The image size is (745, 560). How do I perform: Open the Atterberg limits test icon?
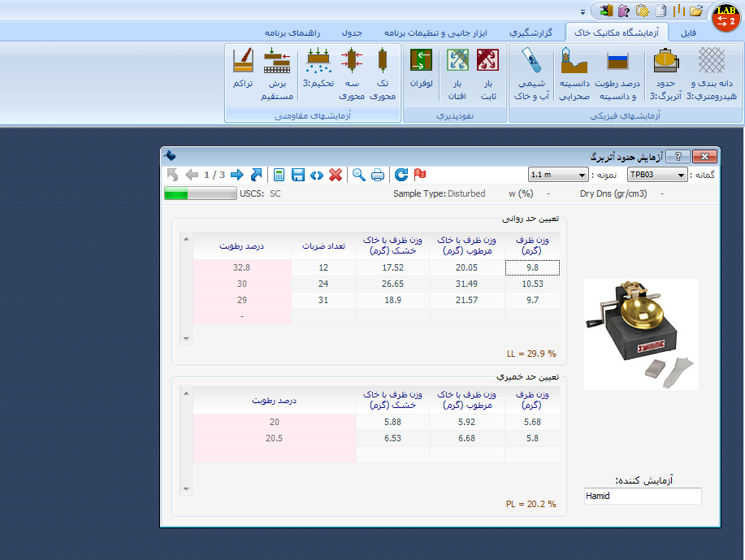coord(666,73)
